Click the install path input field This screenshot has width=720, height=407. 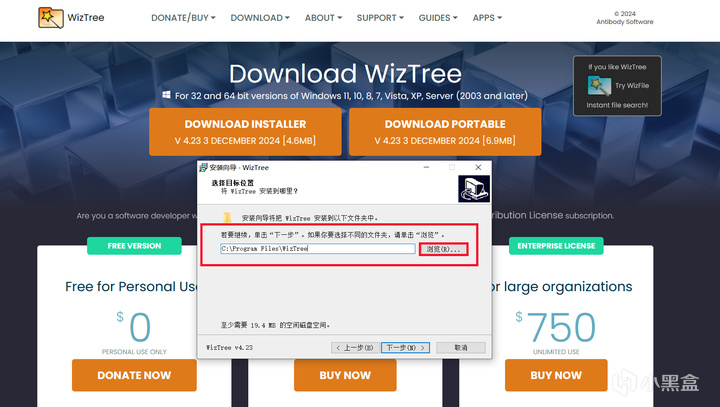[318, 249]
